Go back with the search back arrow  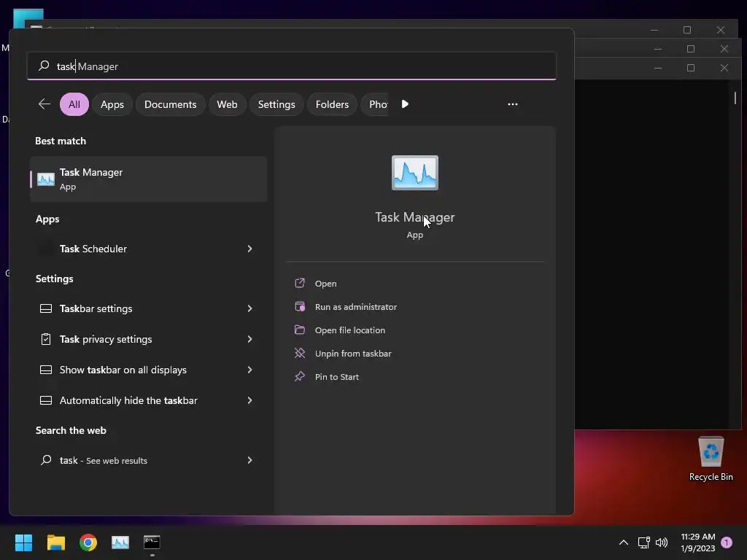click(x=44, y=104)
